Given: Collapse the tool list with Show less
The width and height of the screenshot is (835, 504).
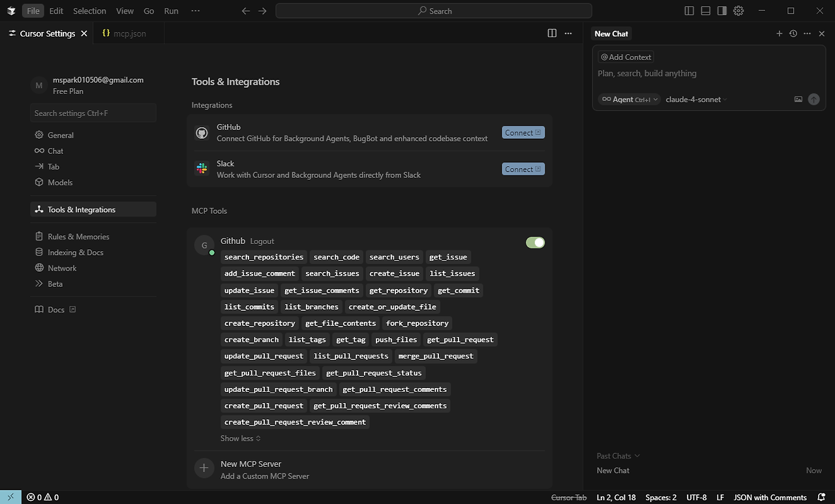Looking at the screenshot, I should [240, 438].
